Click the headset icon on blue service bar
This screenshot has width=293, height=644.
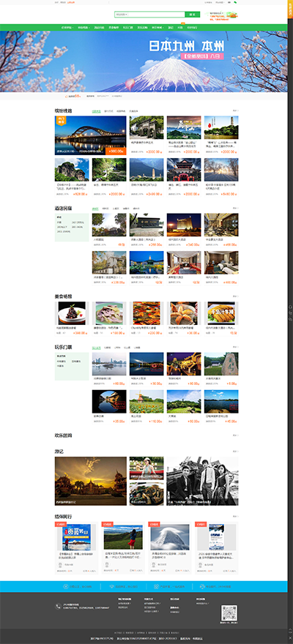(201, 586)
